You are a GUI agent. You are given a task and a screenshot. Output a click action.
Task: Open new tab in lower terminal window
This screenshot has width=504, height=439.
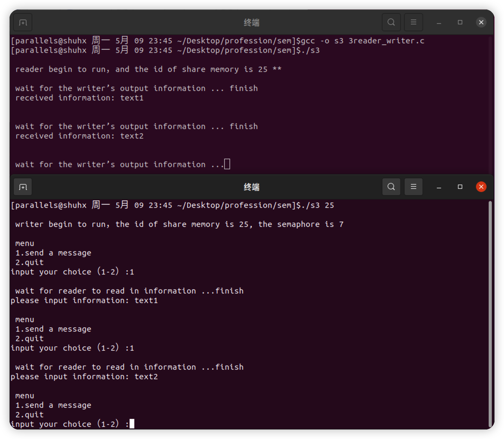point(23,187)
